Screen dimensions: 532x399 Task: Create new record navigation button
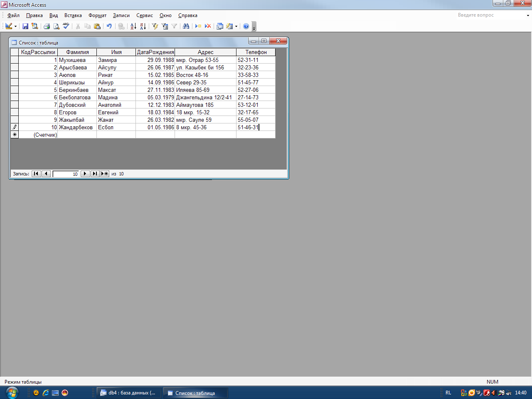[105, 174]
